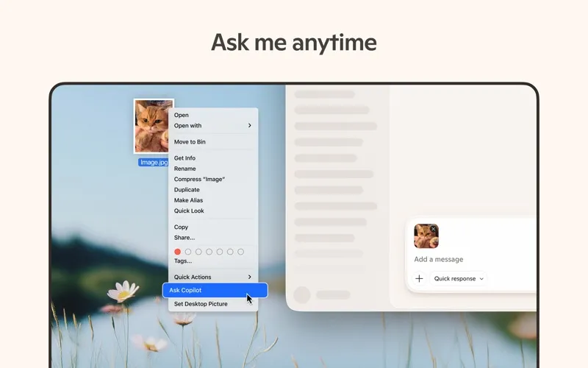The width and height of the screenshot is (588, 368).
Task: Select Copy from context menu
Action: tap(213, 227)
